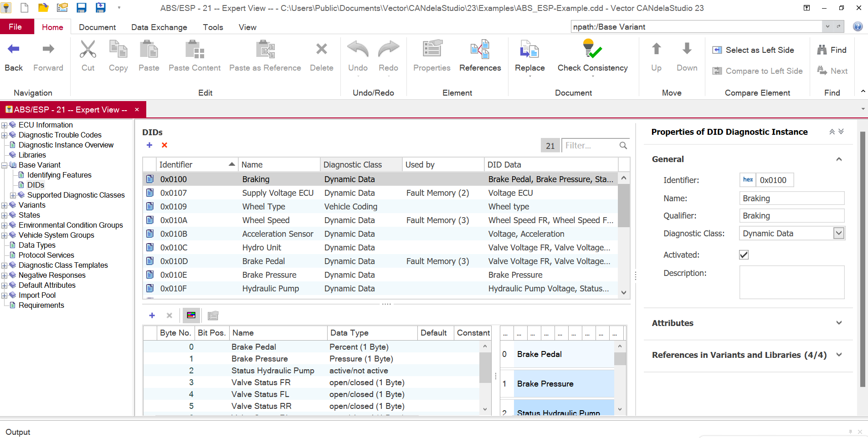Select the Protocol Services tree item
This screenshot has height=438, width=868.
46,255
